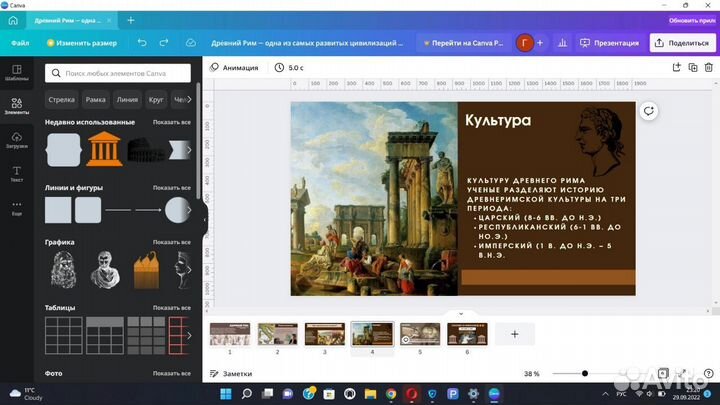
Task: Expand the Графика row with arrow
Action: click(187, 270)
